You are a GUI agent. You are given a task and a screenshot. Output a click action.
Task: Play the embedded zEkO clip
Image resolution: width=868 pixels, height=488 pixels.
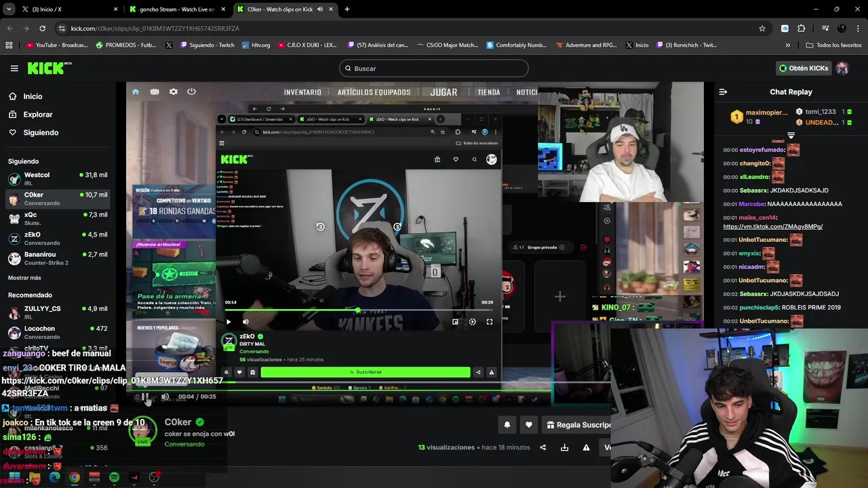click(229, 322)
